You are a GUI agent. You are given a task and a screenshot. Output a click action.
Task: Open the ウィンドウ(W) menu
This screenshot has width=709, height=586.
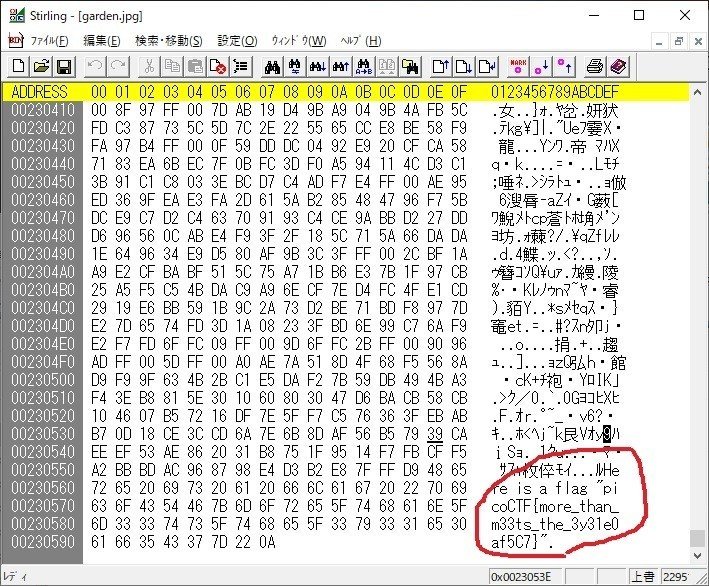pos(299,41)
